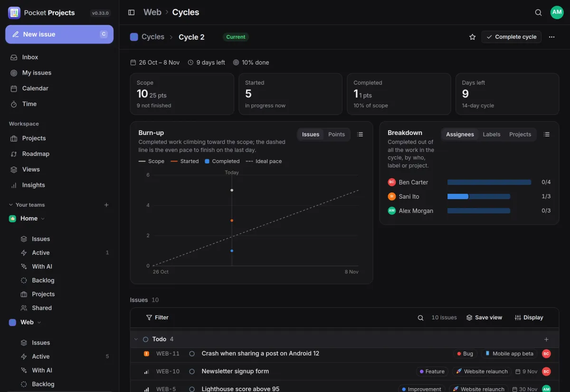This screenshot has width=570, height=392.
Task: Open Web team Issues
Action: tap(64, 343)
